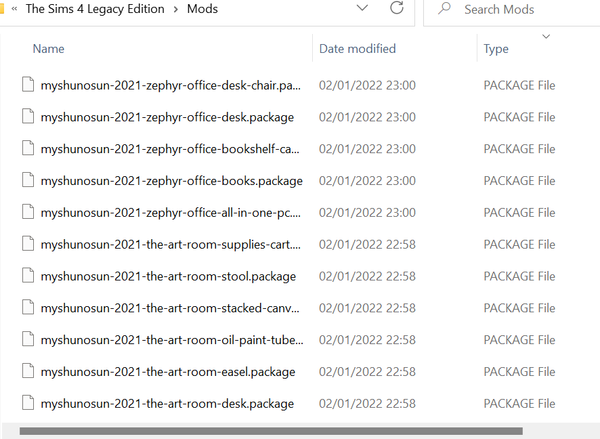Click the search magnifier icon

[x=444, y=8]
